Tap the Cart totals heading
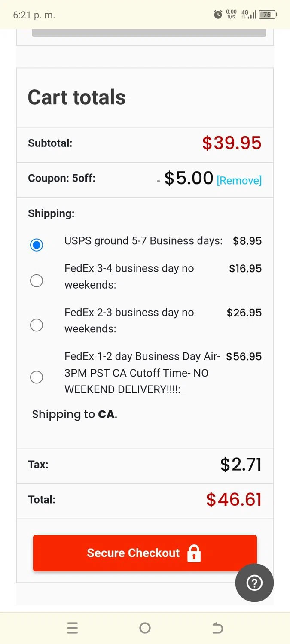The height and width of the screenshot is (644, 290). (x=76, y=97)
